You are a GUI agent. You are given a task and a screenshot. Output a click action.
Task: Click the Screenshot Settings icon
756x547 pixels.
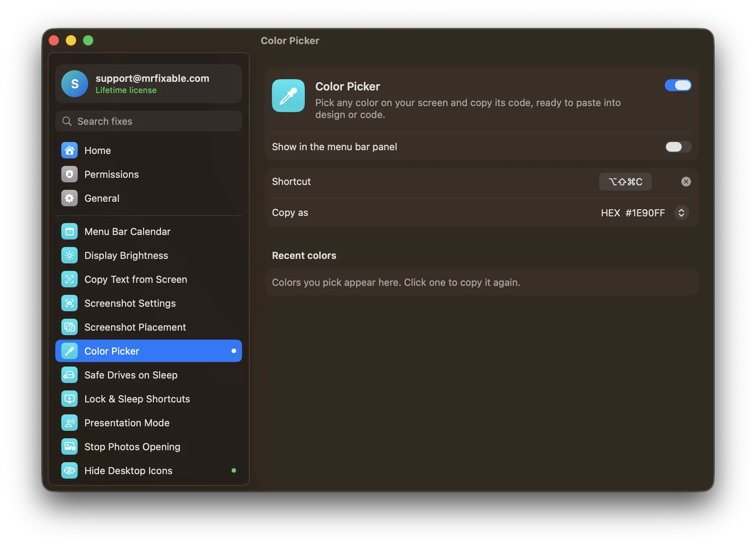point(69,303)
